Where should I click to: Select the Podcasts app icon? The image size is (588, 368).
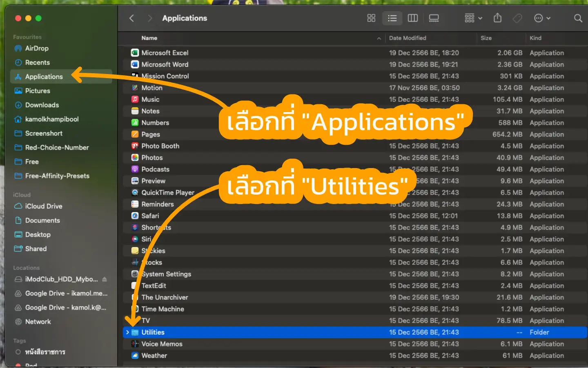[135, 169]
